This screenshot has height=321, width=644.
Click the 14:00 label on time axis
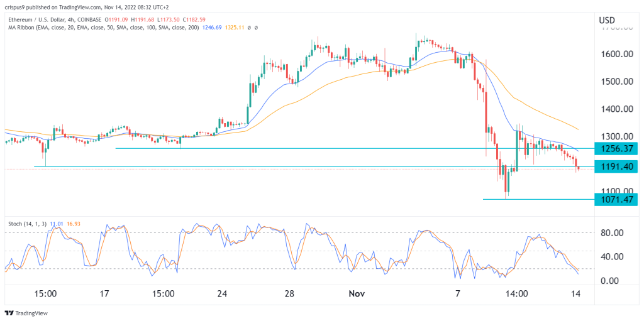pyautogui.click(x=517, y=294)
